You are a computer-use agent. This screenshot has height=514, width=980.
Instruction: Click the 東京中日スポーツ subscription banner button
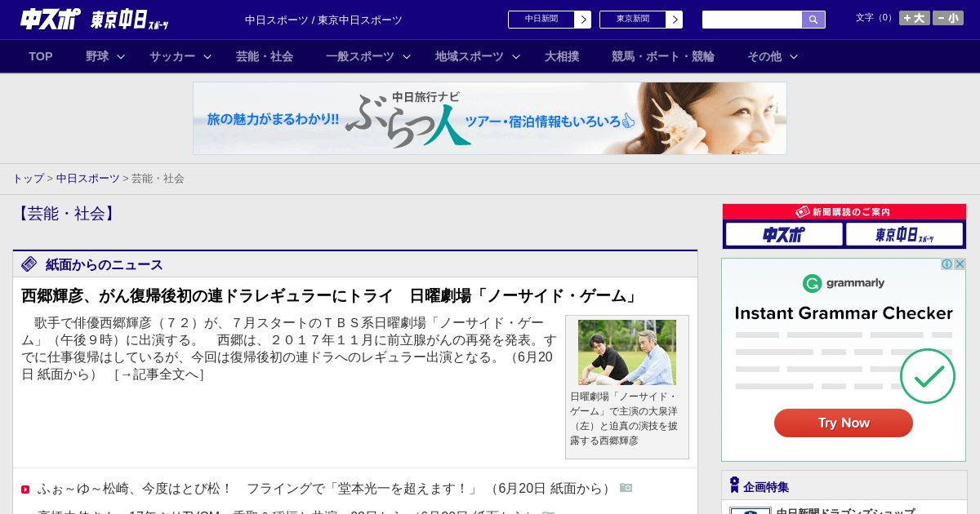point(905,235)
